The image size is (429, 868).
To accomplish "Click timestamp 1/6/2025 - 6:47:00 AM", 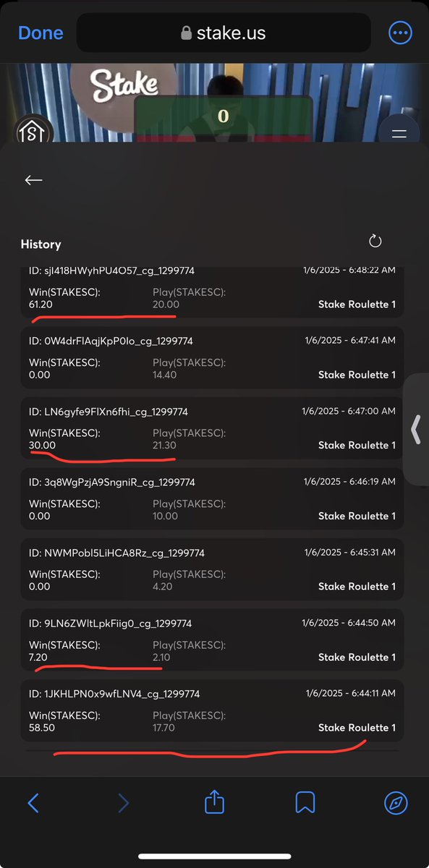I will point(349,411).
